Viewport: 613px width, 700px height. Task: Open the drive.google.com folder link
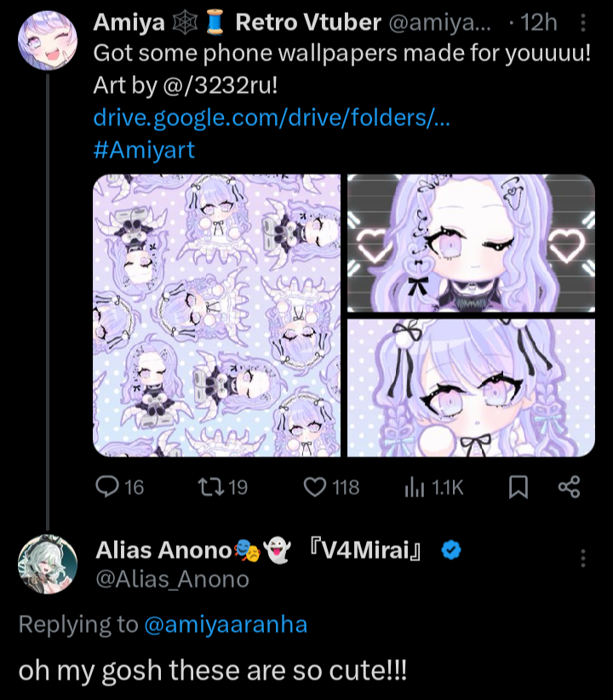[x=271, y=118]
